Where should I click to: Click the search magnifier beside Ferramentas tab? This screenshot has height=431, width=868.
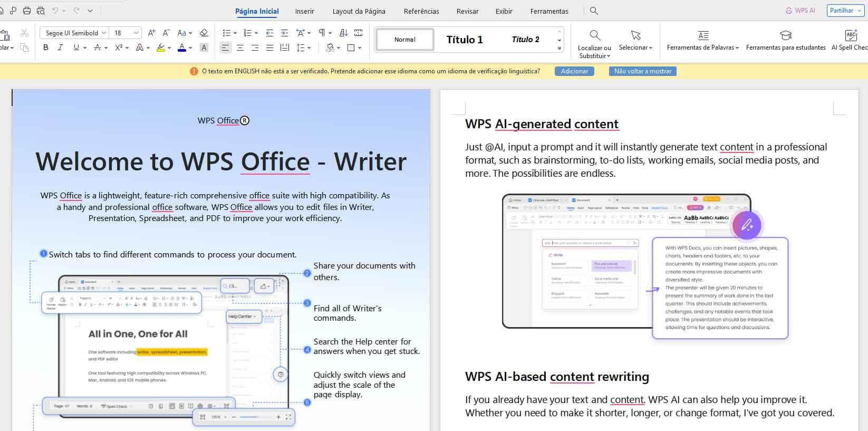tap(594, 11)
